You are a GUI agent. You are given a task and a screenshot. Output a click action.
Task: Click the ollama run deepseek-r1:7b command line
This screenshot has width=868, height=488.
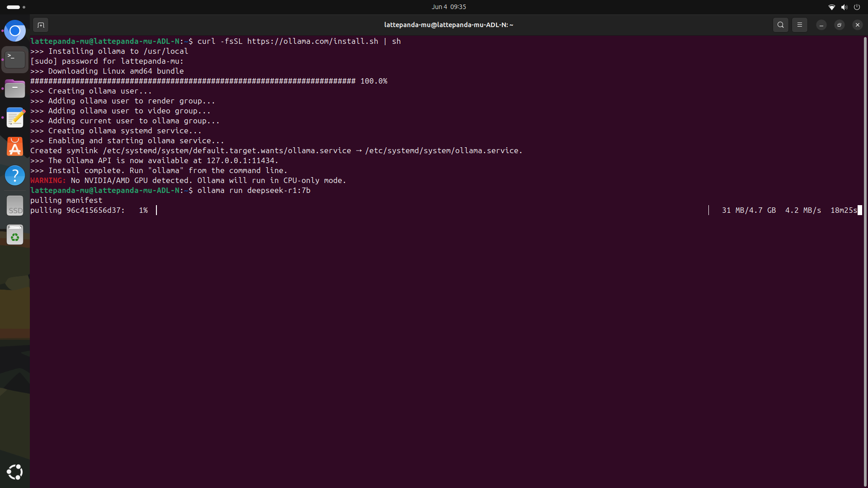point(253,190)
